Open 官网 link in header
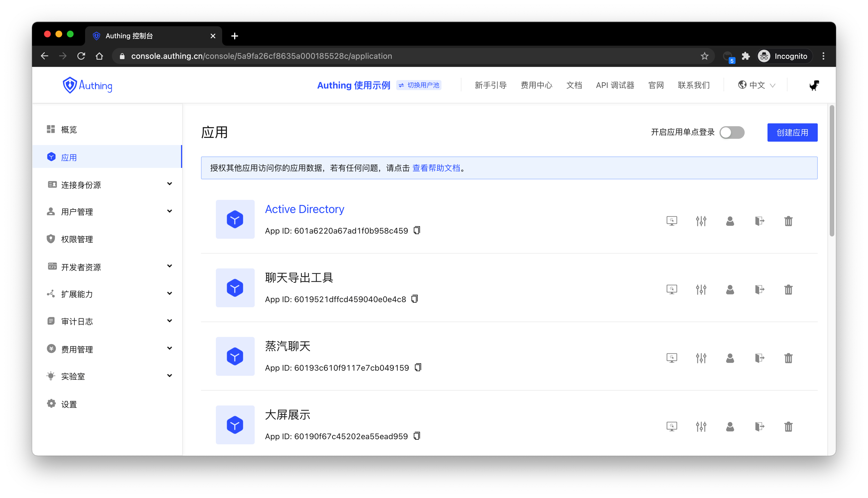 point(656,85)
